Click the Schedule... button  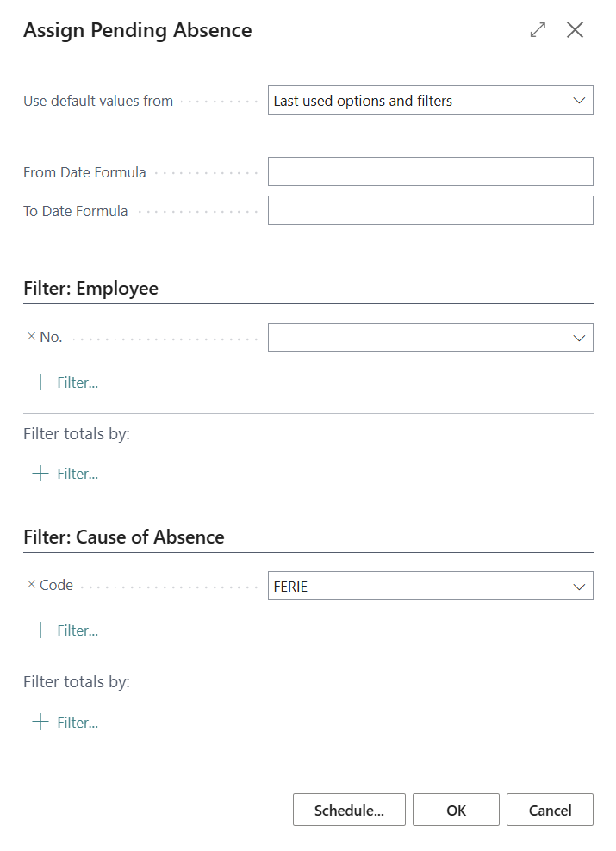pyautogui.click(x=349, y=811)
